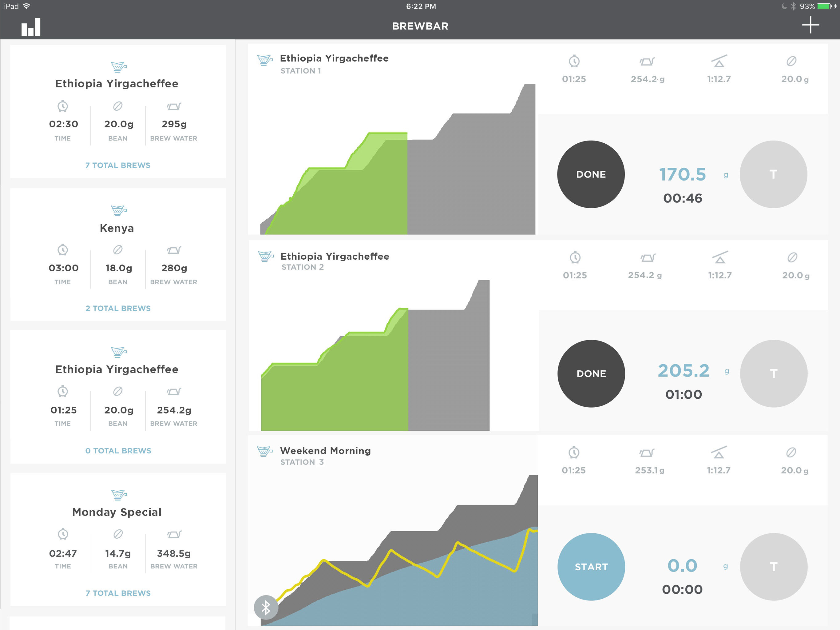Tap the Station 2 brew graph
The height and width of the screenshot is (630, 840).
pos(375,355)
